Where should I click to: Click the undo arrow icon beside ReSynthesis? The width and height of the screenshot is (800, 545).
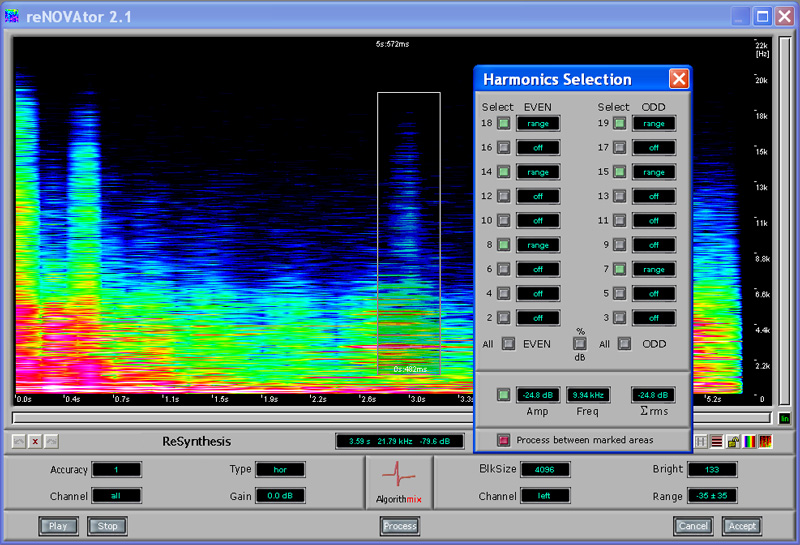pyautogui.click(x=18, y=441)
